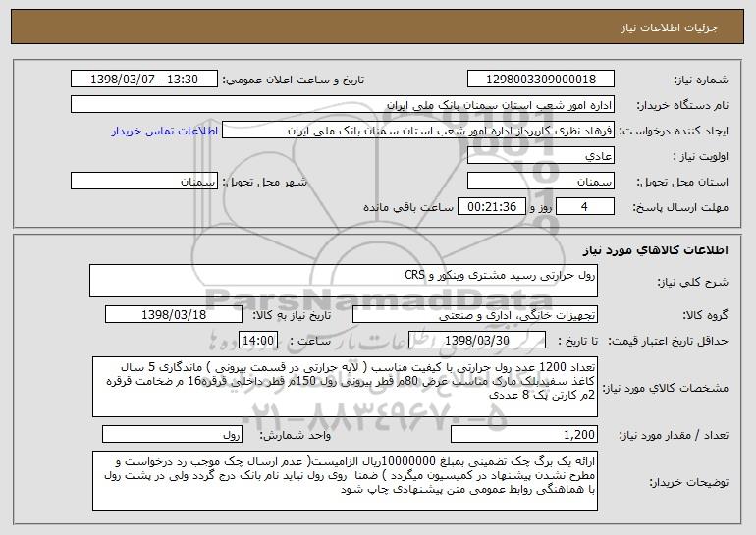Image resolution: width=756 pixels, height=535 pixels.
Task: Click buyer organization name field
Action: pyautogui.click(x=343, y=105)
